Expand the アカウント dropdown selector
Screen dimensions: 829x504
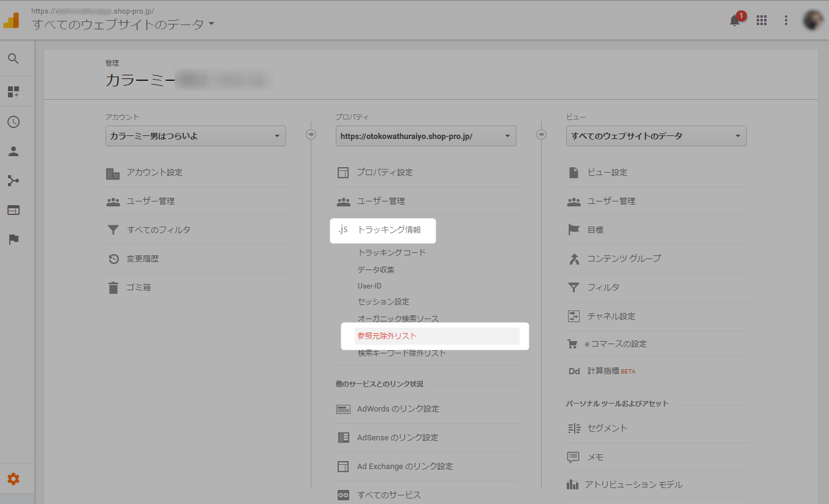click(x=195, y=136)
